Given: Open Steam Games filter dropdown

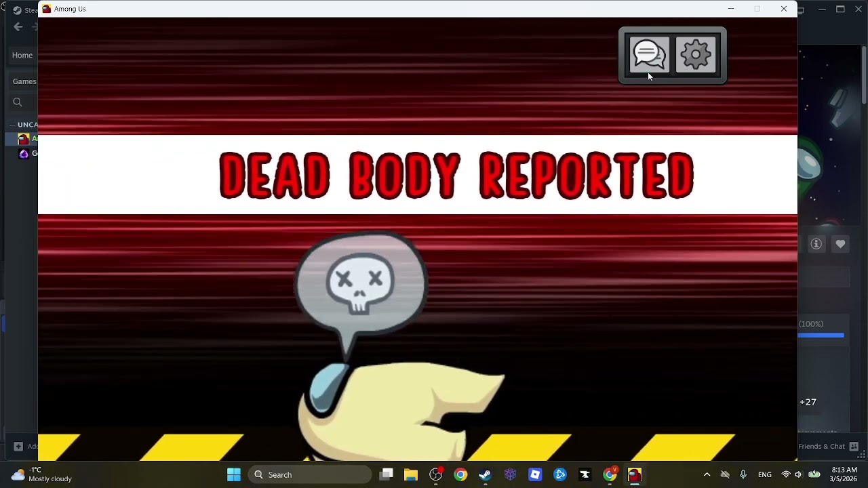Looking at the screenshot, I should 24,81.
